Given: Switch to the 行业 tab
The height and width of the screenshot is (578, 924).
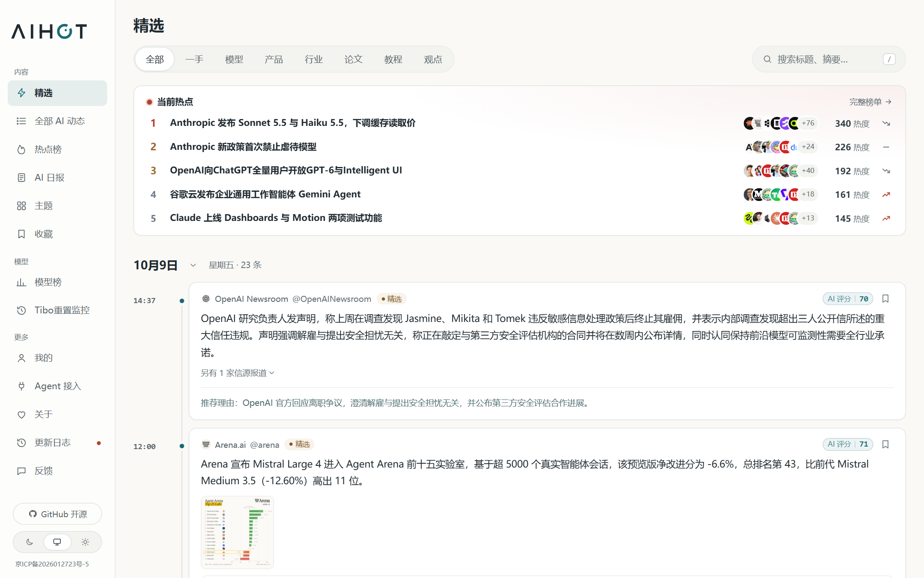Looking at the screenshot, I should 314,59.
